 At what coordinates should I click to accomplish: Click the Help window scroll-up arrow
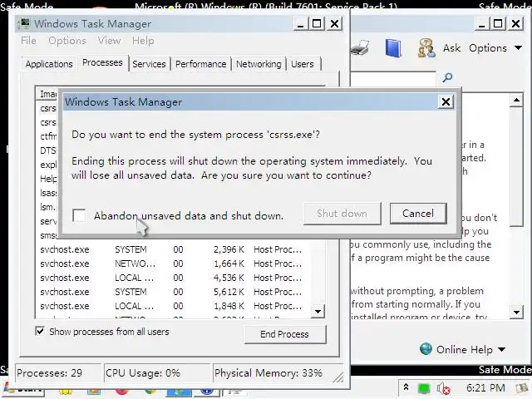point(516,100)
